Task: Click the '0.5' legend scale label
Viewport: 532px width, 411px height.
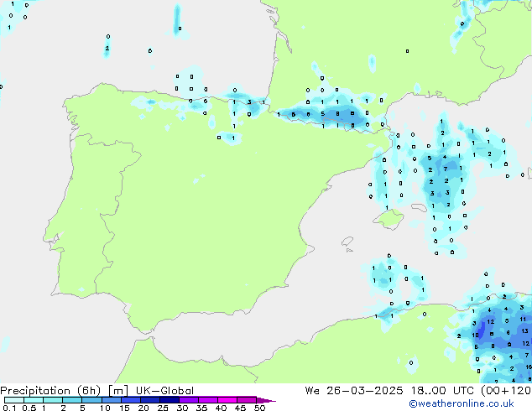Action: click(29, 408)
